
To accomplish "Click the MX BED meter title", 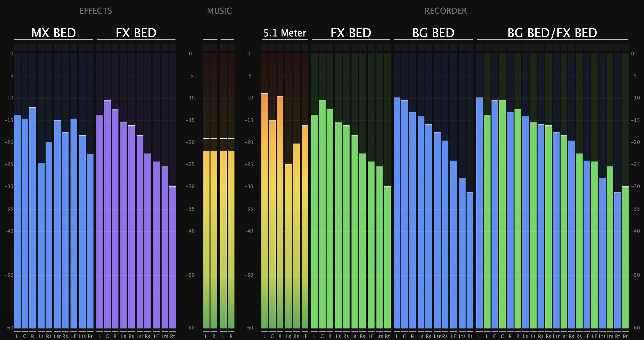I will [54, 33].
